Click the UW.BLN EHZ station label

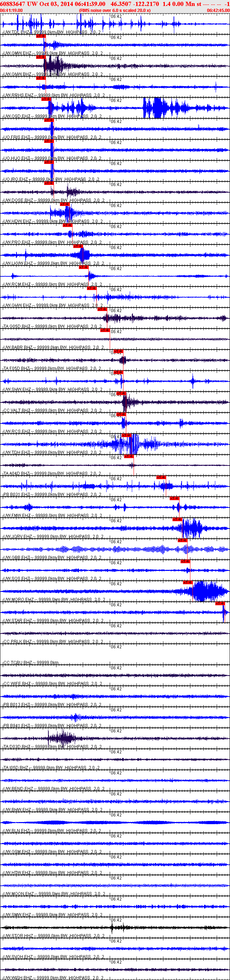click(x=17, y=831)
